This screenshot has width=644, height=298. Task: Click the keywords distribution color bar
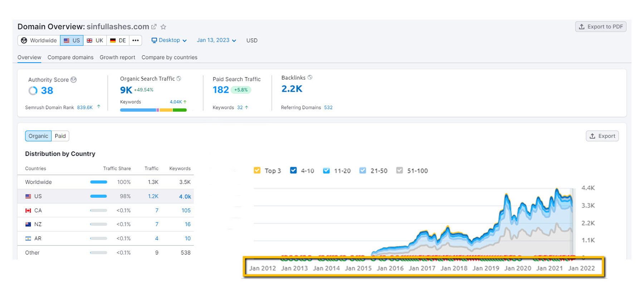click(153, 110)
